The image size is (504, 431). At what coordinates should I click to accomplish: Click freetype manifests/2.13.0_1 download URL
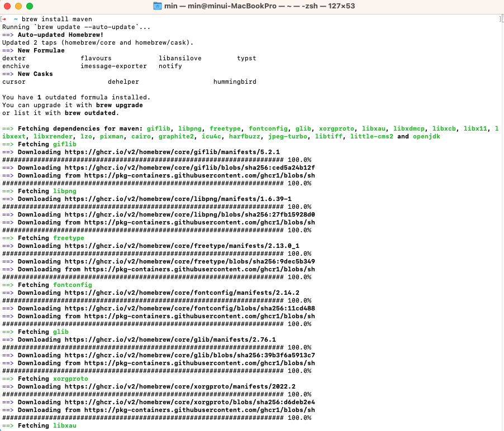click(182, 246)
